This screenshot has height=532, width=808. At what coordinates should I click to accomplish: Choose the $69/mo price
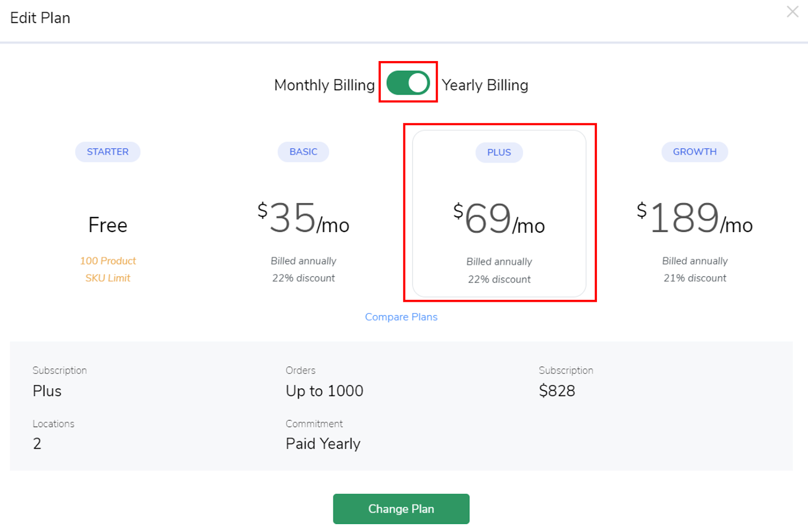click(x=499, y=220)
